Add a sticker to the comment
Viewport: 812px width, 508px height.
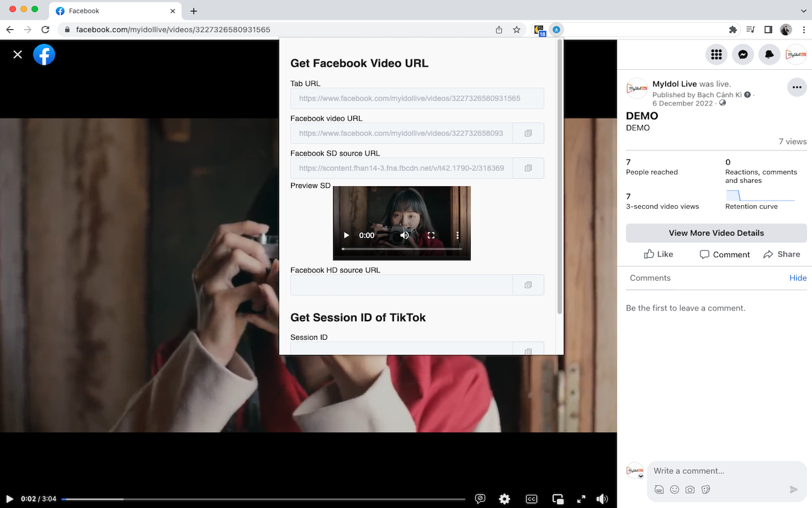point(705,490)
